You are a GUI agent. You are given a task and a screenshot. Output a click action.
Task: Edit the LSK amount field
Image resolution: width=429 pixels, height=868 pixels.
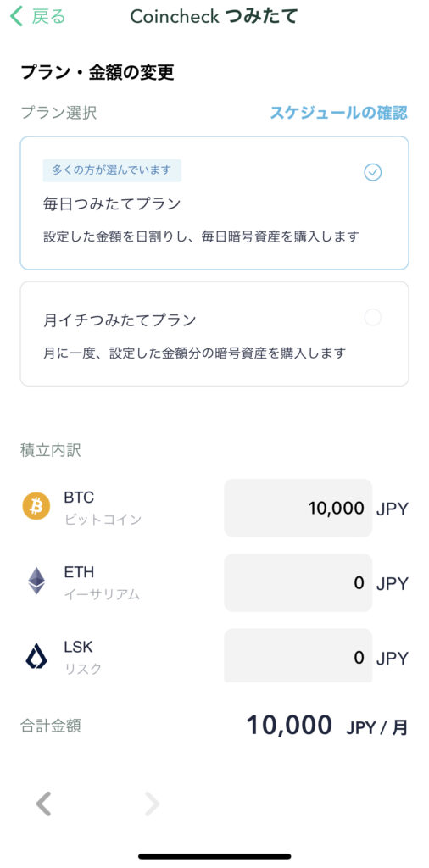point(298,655)
